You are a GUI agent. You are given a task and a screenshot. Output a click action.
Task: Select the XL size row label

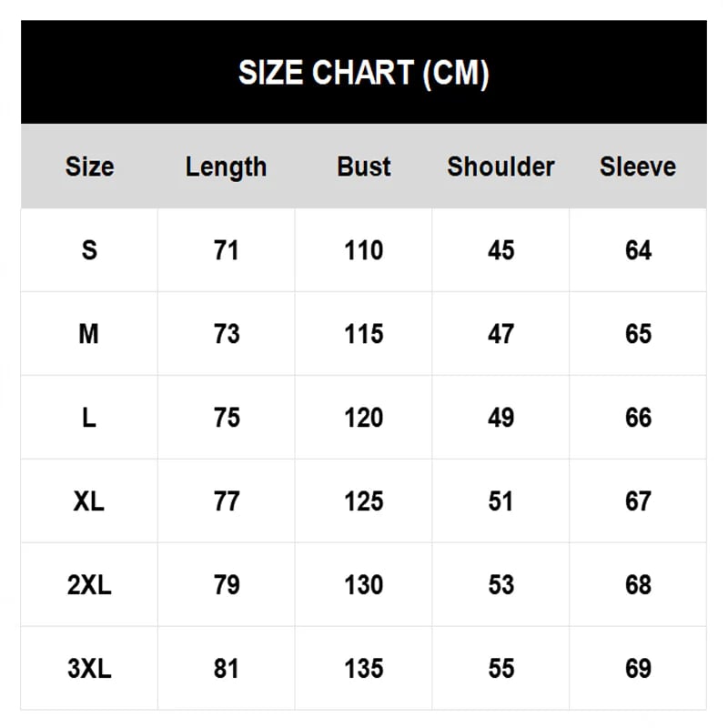(89, 501)
